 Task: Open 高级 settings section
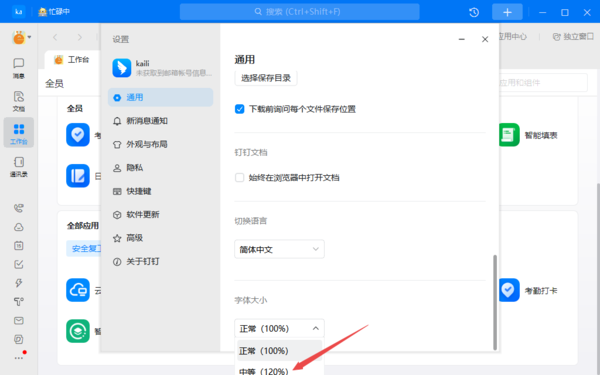point(160,238)
